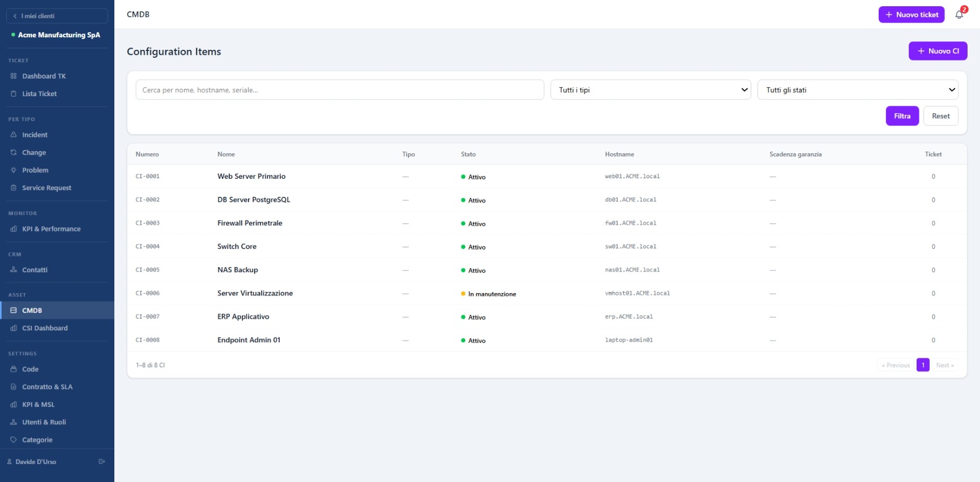Click the Hostname column header

pyautogui.click(x=619, y=154)
